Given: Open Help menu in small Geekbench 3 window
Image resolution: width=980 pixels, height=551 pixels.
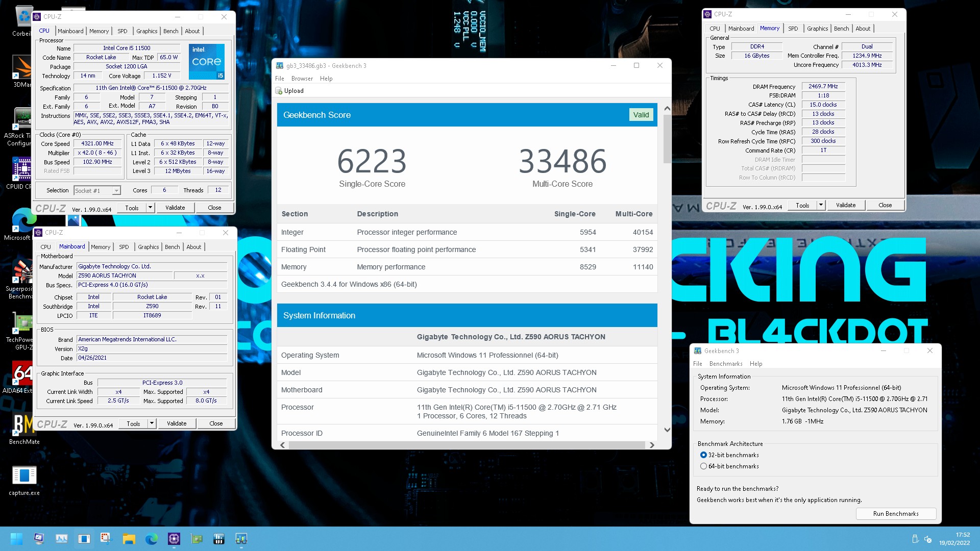Looking at the screenshot, I should 756,364.
